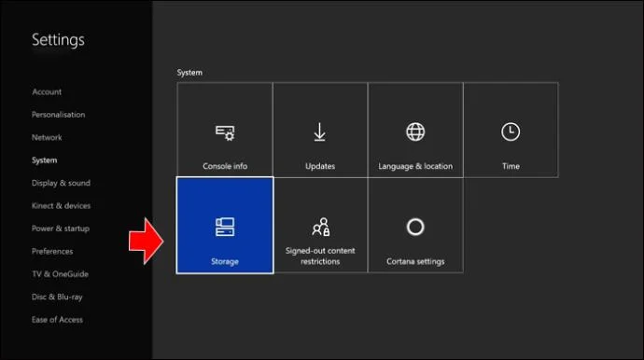Open Display & sound settings

61,183
